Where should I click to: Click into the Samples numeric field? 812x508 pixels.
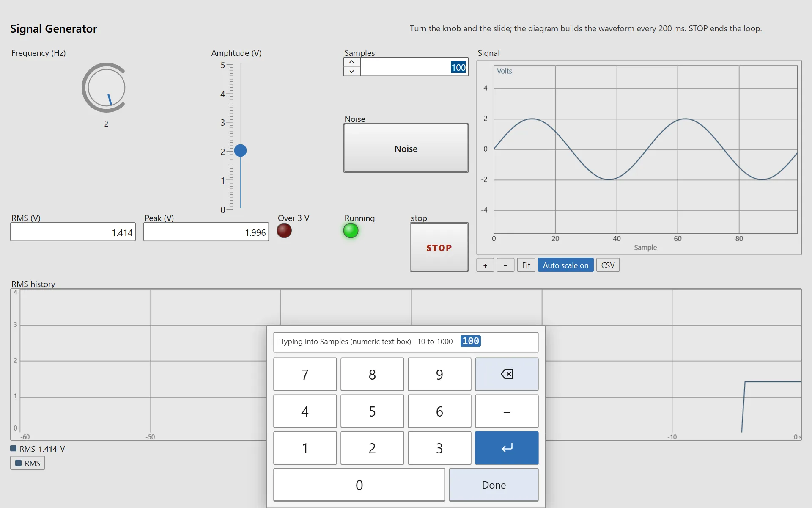click(x=414, y=67)
